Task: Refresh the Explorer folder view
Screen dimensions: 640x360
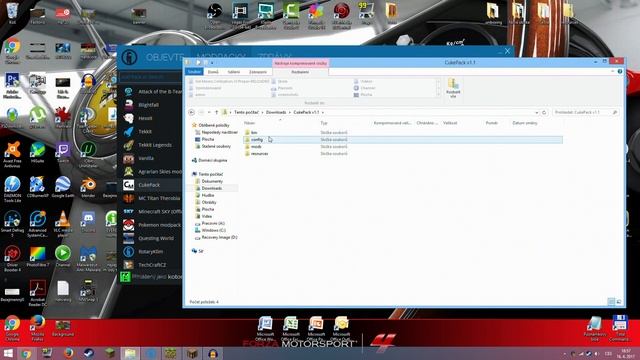Action: pyautogui.click(x=544, y=112)
